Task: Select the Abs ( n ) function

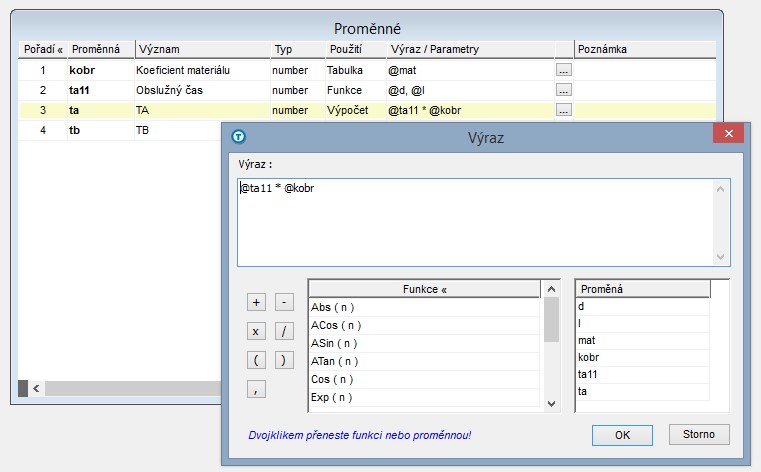Action: coord(424,307)
